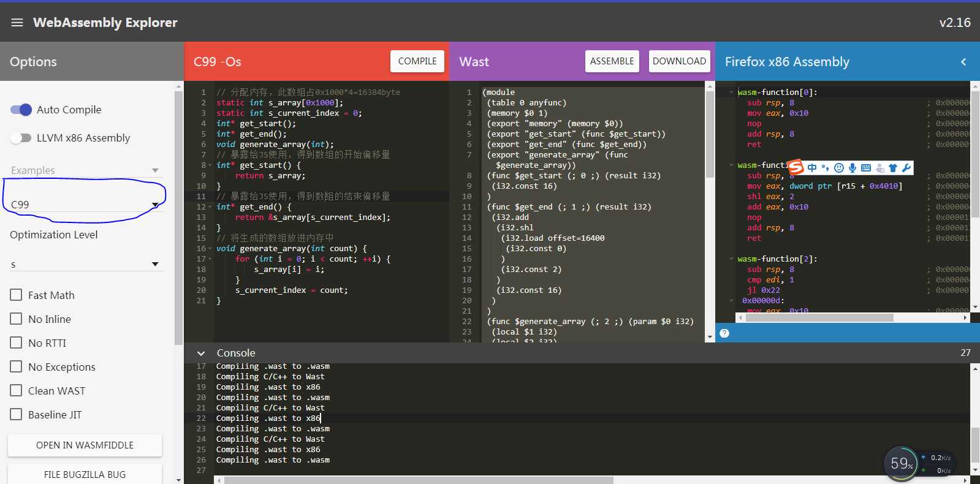
Task: Click console line 22 'Compiling .wast to x86'
Action: [x=268, y=418]
